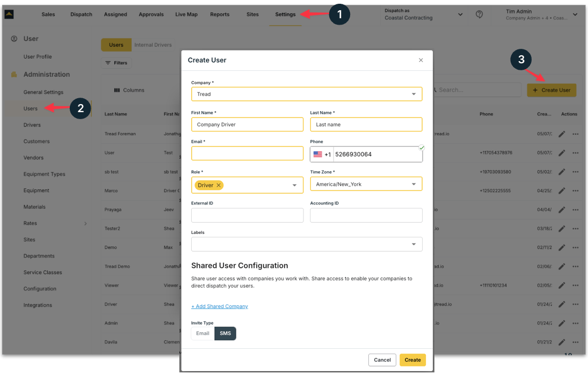Edit the Tread Foreman row pencil icon
Viewport: 588px width, 374px height.
pos(561,134)
